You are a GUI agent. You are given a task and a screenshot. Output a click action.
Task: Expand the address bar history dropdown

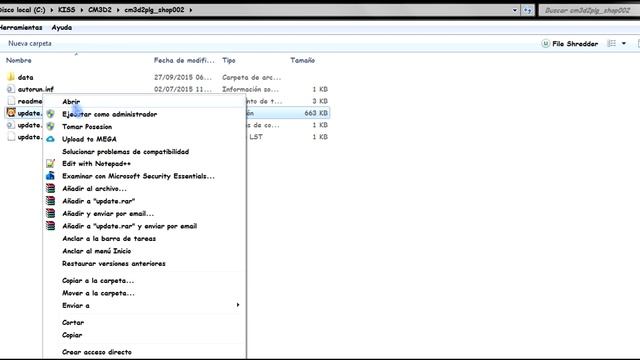click(x=515, y=10)
